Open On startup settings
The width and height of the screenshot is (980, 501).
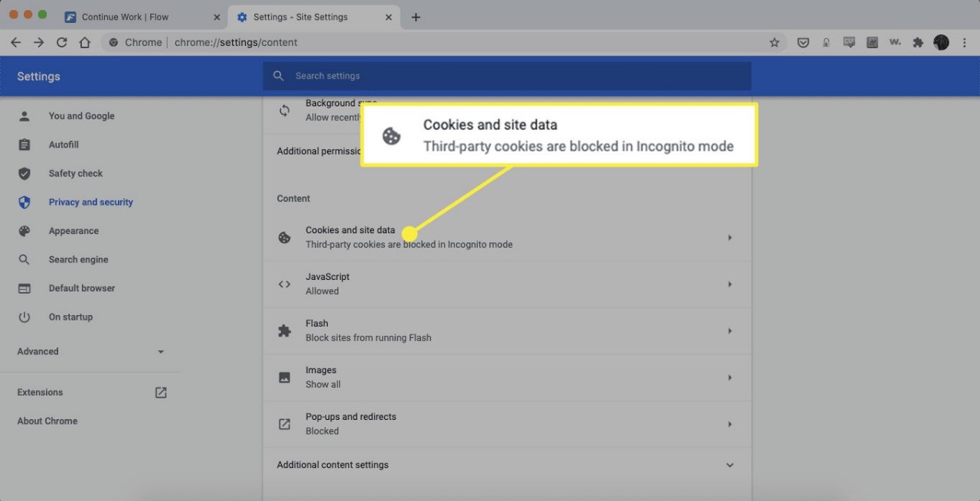coord(70,317)
